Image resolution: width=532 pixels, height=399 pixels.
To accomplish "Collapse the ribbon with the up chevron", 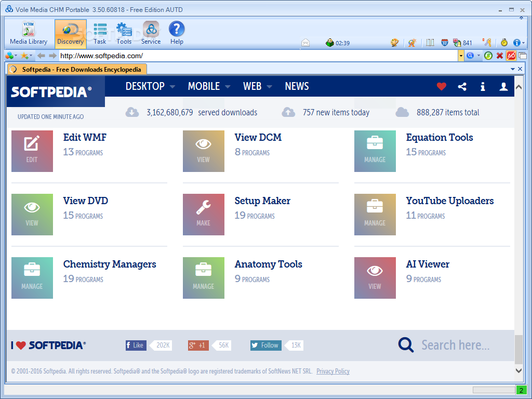I will point(521,18).
